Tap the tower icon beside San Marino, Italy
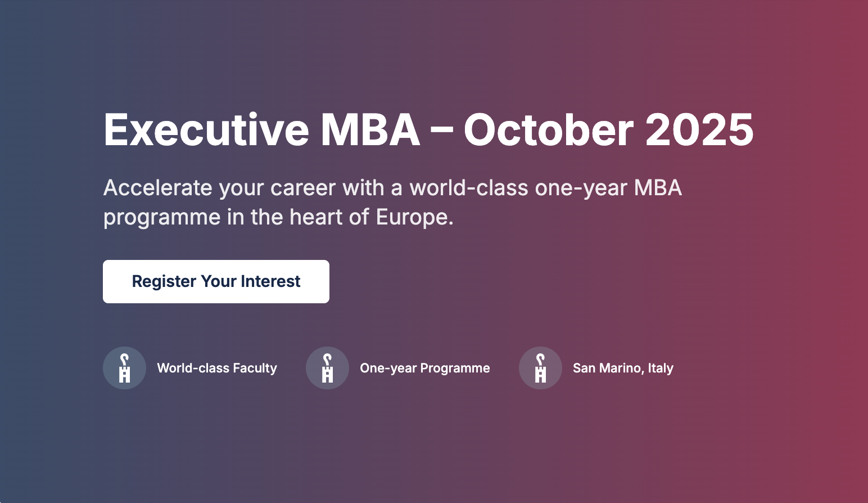The height and width of the screenshot is (503, 868). (x=540, y=368)
